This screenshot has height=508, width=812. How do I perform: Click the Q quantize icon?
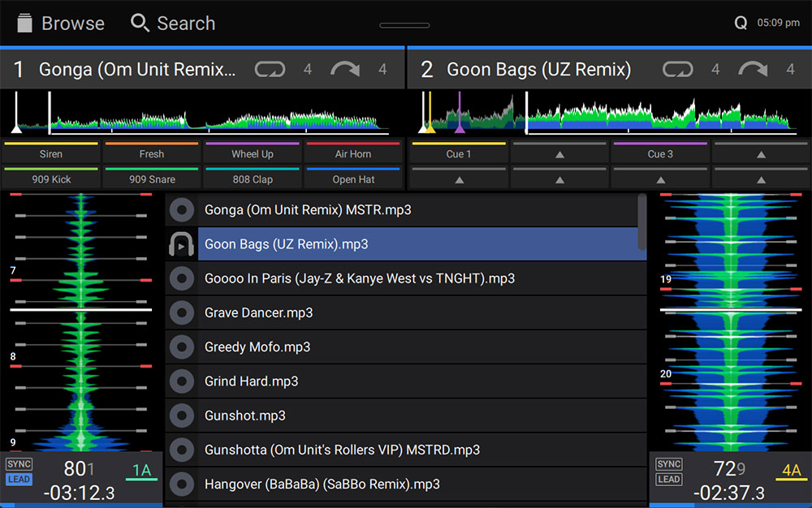[x=741, y=24]
